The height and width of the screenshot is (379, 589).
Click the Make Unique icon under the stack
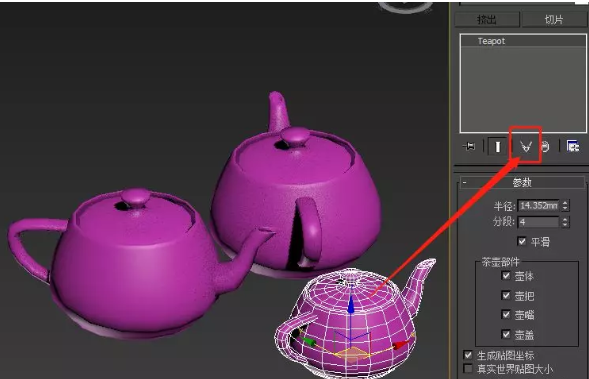526,146
